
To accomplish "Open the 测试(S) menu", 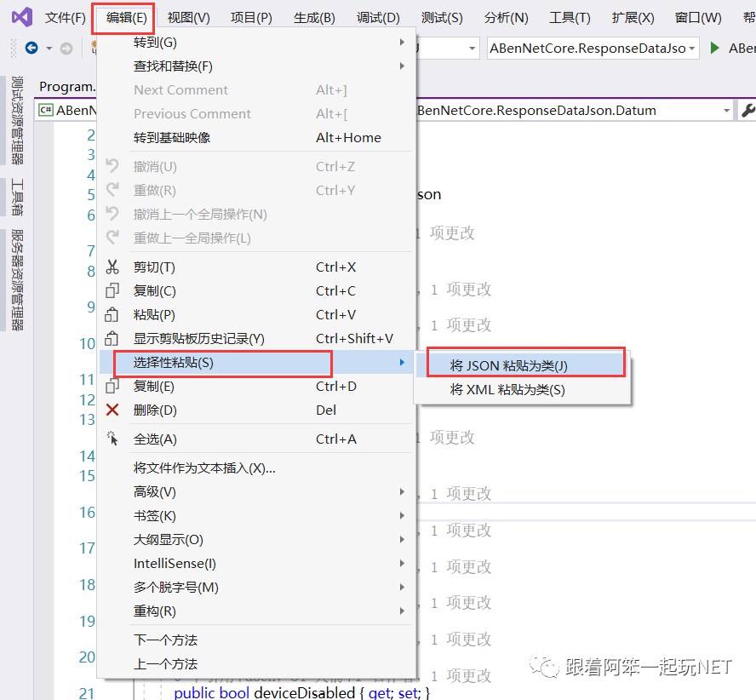I will [x=442, y=18].
